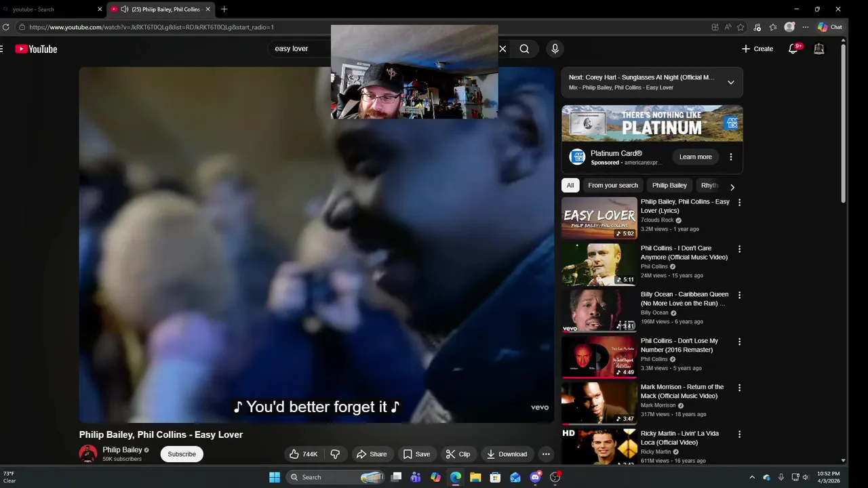Screen dimensions: 868x488
Task: Click the browser address bar URL
Action: tap(151, 27)
